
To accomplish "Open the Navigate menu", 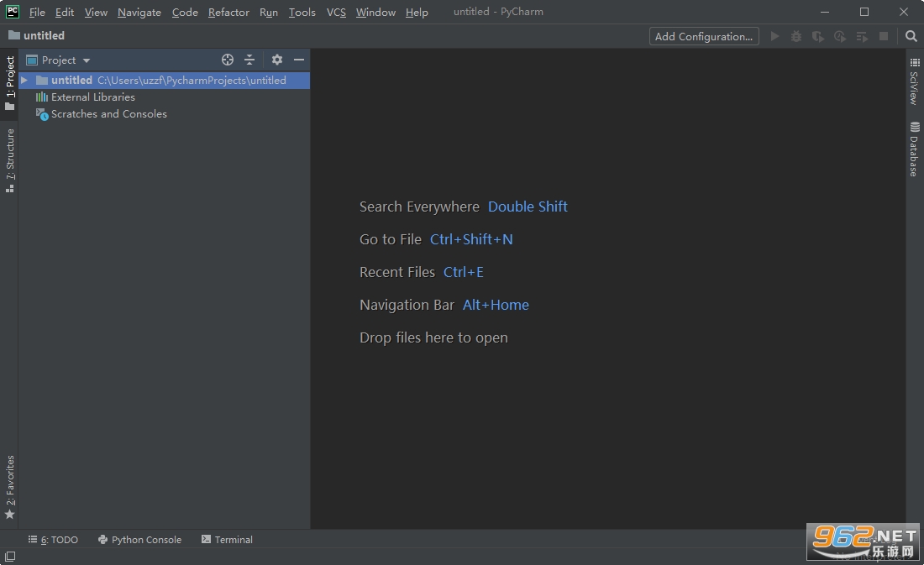I will coord(139,13).
